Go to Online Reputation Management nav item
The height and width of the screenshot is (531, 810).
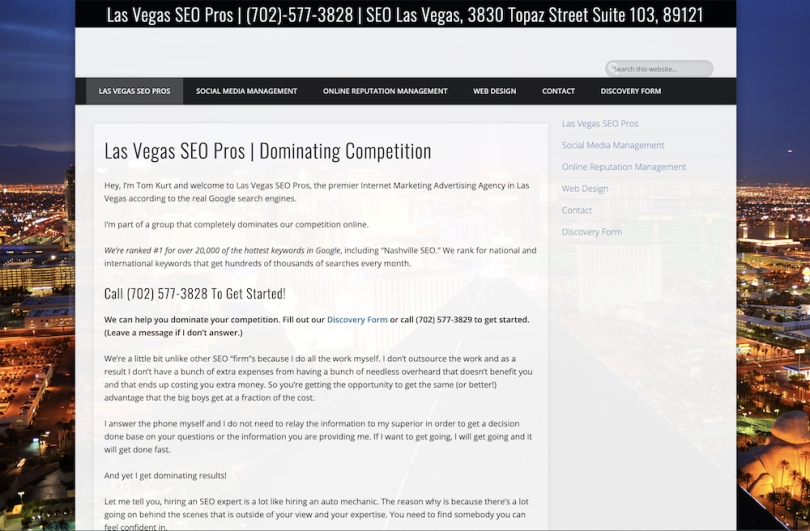pyautogui.click(x=385, y=91)
